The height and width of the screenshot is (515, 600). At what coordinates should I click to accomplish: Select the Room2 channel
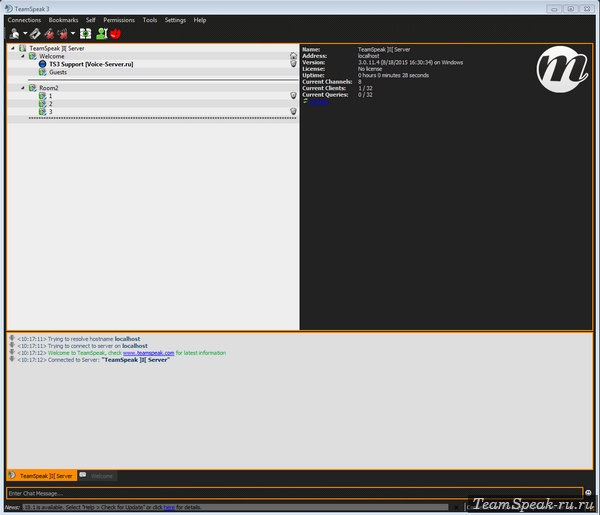tap(153, 88)
